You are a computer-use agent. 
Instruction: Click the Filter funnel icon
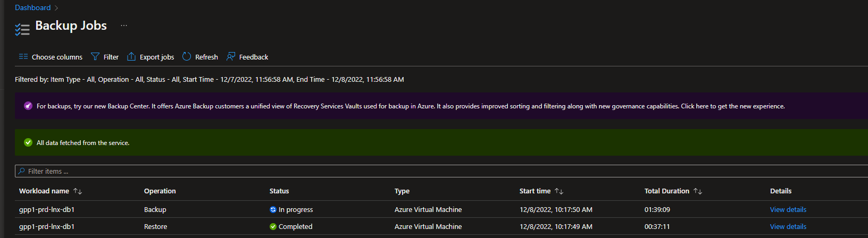pyautogui.click(x=95, y=56)
